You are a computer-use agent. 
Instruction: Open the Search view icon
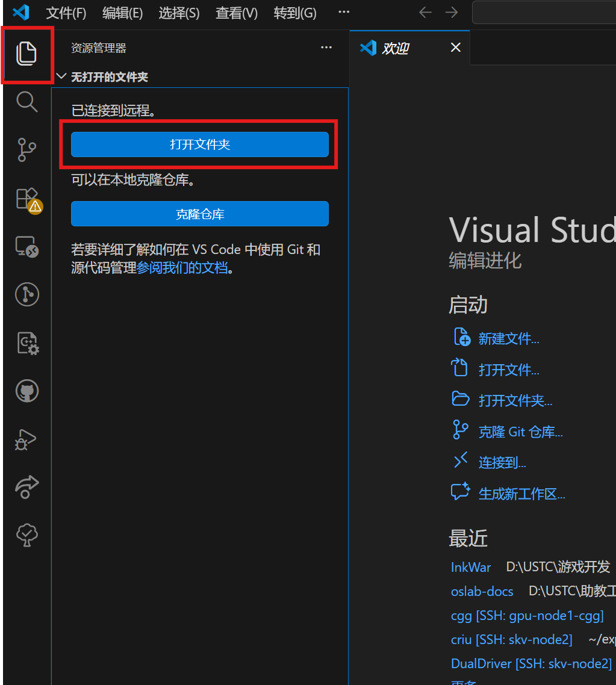[26, 102]
